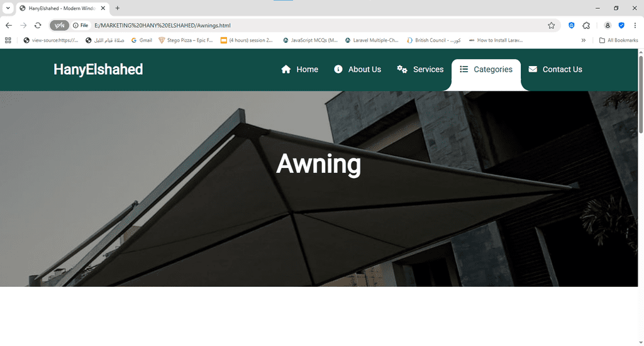The height and width of the screenshot is (346, 644).
Task: Close the HanyElshahed browser tab
Action: (103, 8)
